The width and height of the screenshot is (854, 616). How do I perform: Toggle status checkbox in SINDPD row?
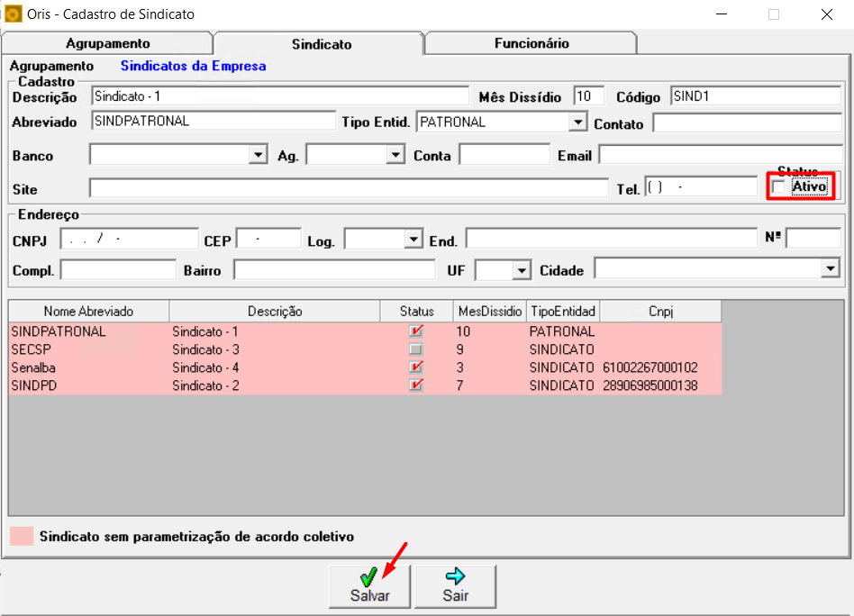pyautogui.click(x=415, y=385)
